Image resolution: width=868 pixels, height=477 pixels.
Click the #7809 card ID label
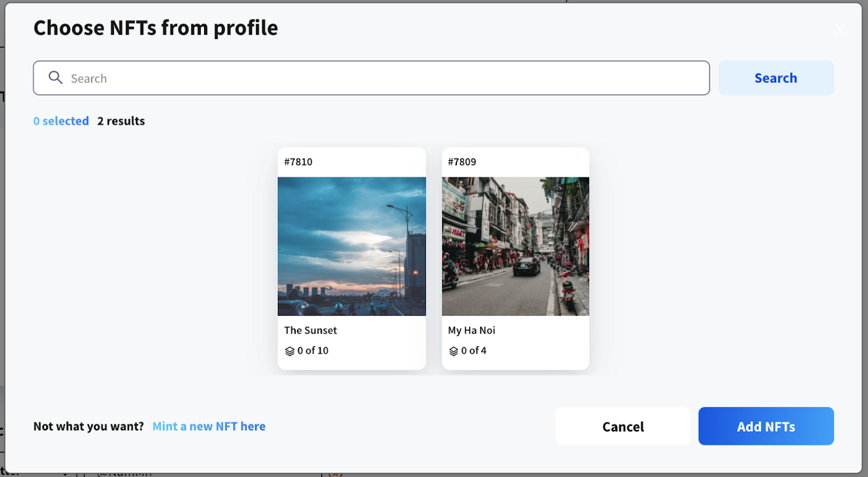point(462,162)
